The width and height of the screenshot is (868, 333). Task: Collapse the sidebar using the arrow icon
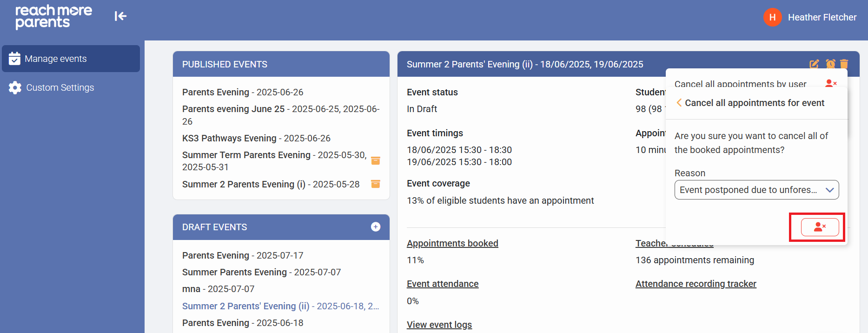tap(120, 16)
